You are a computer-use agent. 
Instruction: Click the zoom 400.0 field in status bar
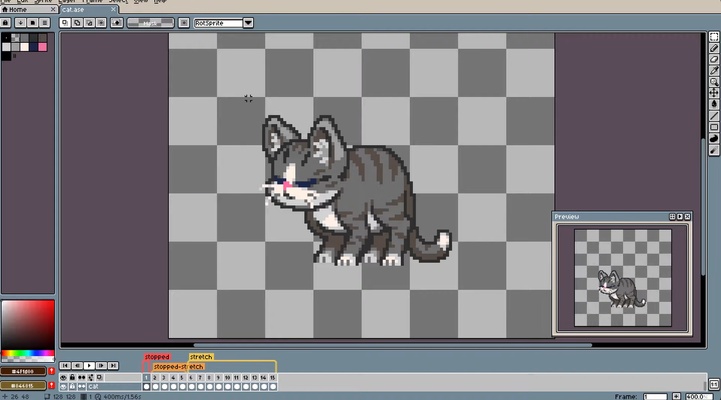(x=699, y=396)
